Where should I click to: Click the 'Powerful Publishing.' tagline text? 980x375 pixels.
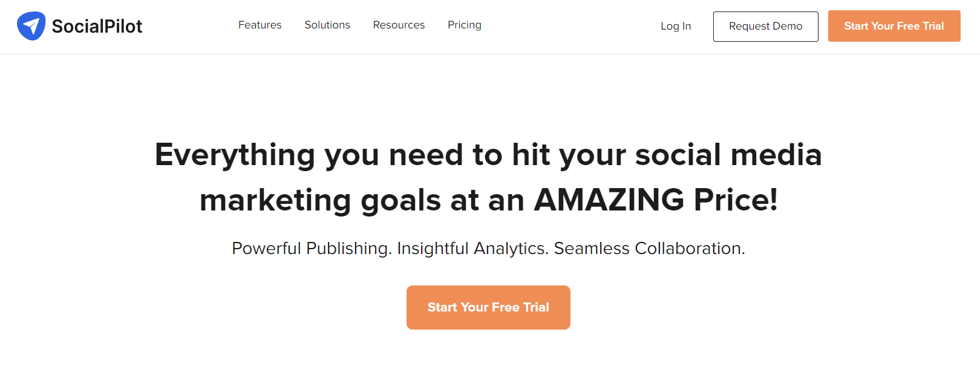[312, 249]
